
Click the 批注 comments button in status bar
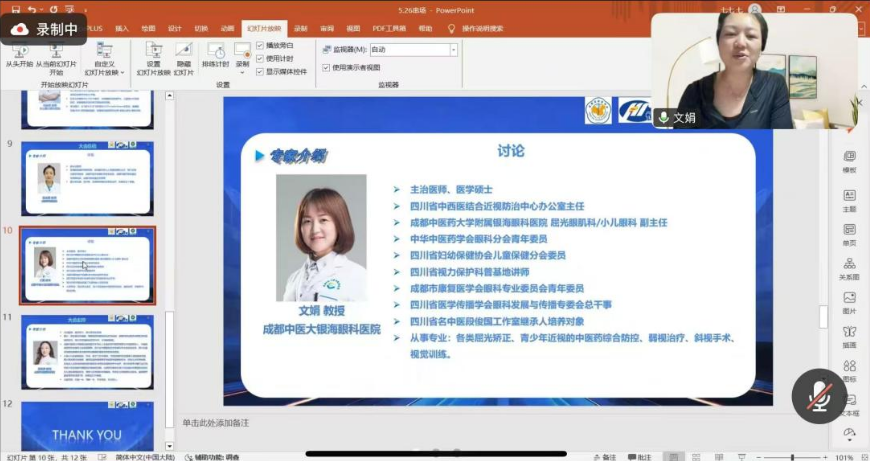pyautogui.click(x=640, y=457)
